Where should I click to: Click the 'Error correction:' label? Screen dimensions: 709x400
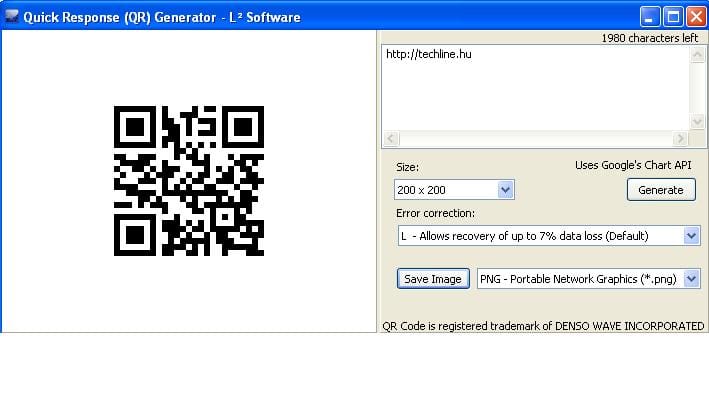tap(435, 213)
